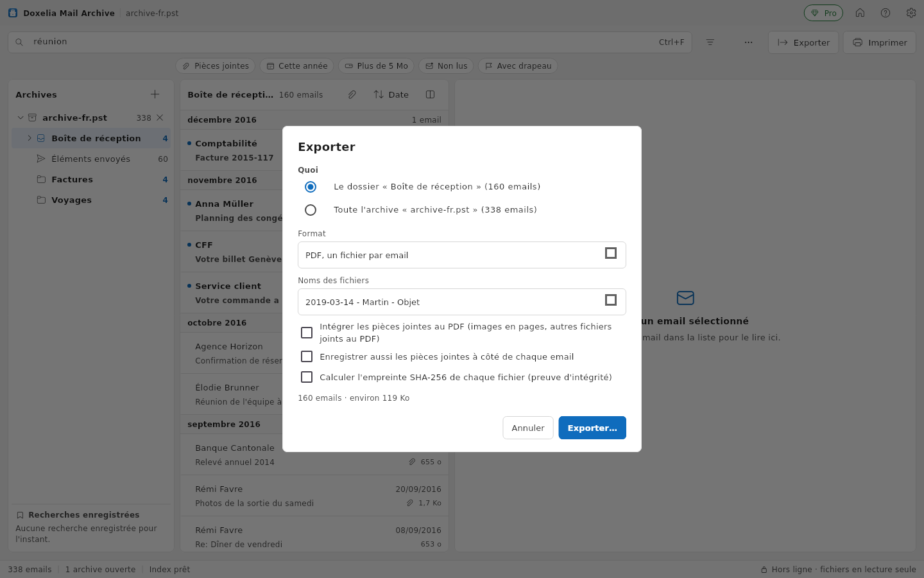The image size is (924, 578).
Task: Open the Rémi Favre "Photos de la sortie" email
Action: click(x=314, y=496)
